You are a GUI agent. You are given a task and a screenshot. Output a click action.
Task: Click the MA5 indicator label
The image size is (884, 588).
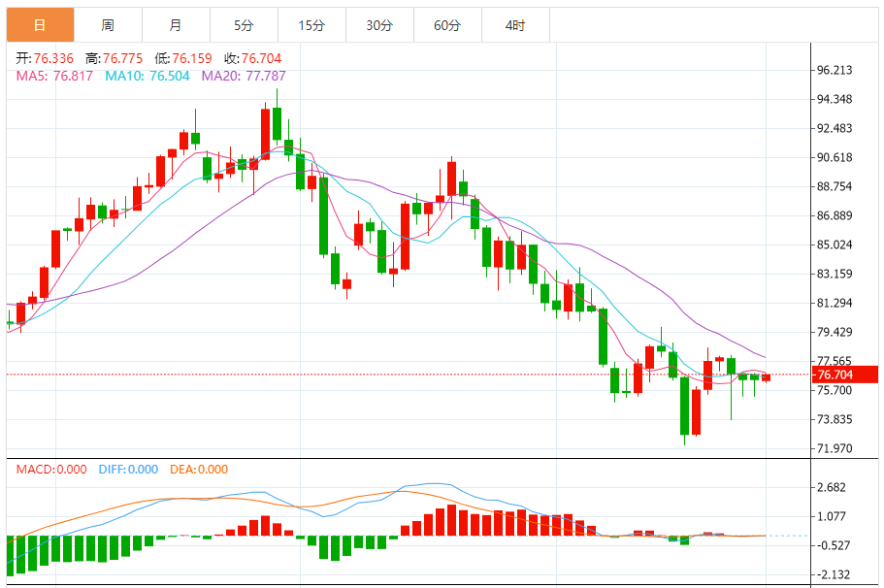click(x=53, y=76)
